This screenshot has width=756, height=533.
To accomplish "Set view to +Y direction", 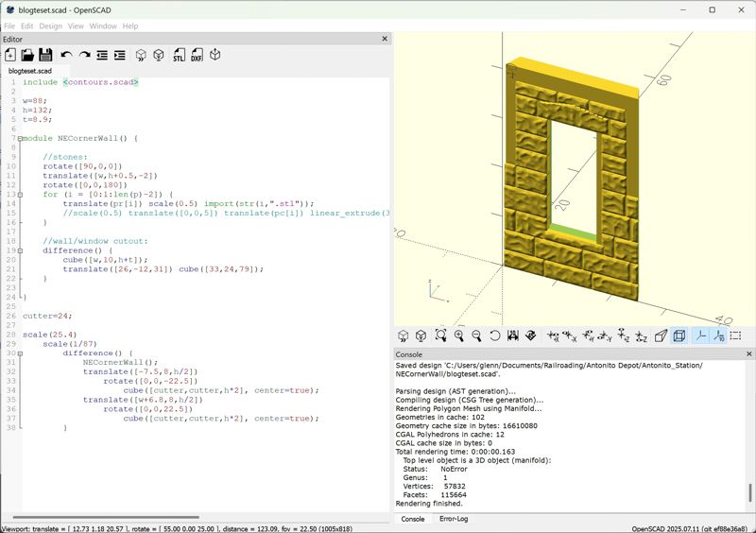I will pos(588,335).
